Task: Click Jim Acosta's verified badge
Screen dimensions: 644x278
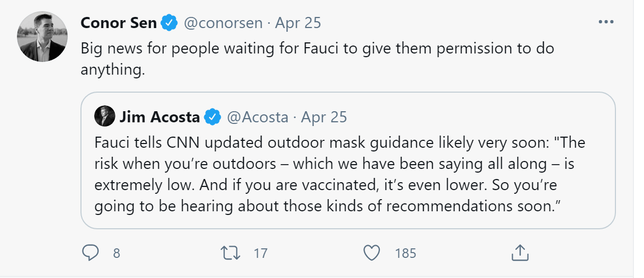Action: pos(213,117)
